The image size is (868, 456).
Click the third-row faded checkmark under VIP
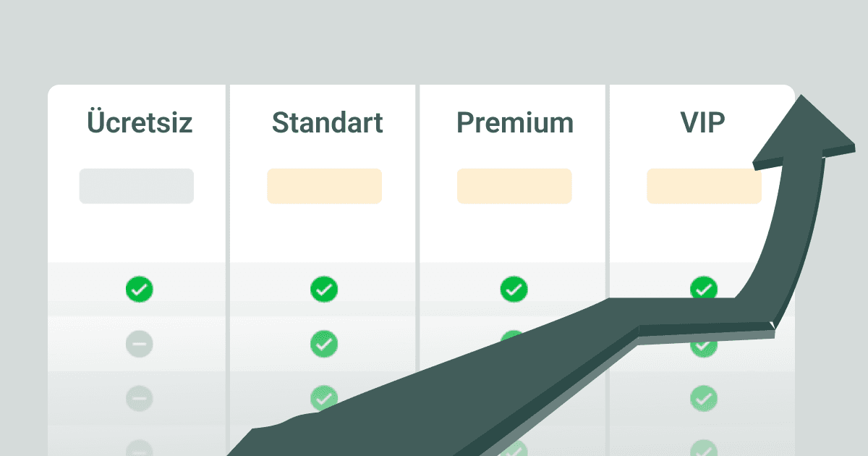tap(703, 397)
